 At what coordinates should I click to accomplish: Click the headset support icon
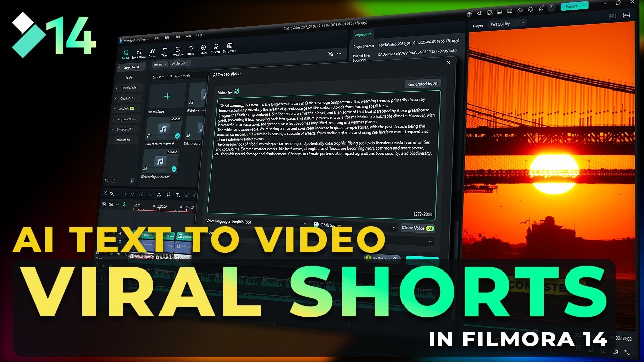coord(530,9)
